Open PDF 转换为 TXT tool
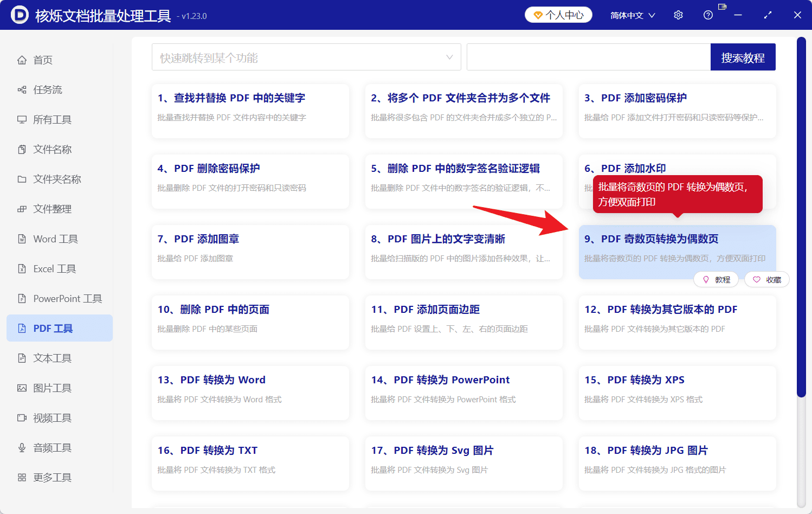 [250, 464]
